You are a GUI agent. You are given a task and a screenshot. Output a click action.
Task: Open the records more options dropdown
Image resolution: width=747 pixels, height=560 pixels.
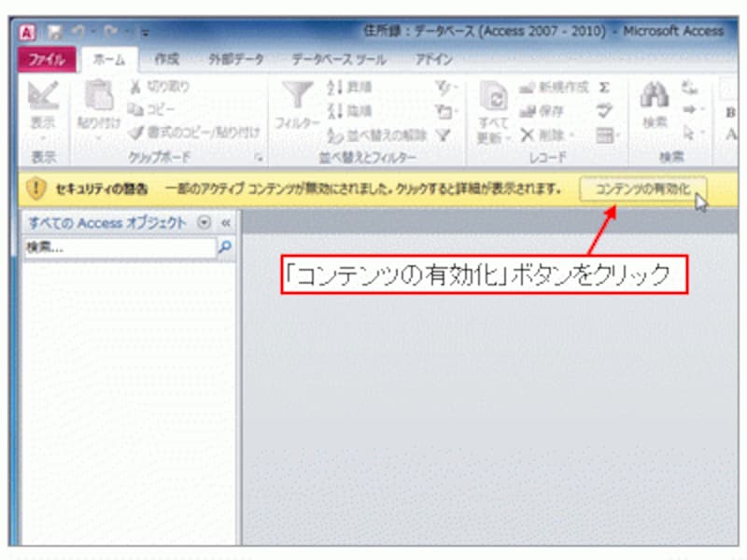[x=607, y=135]
